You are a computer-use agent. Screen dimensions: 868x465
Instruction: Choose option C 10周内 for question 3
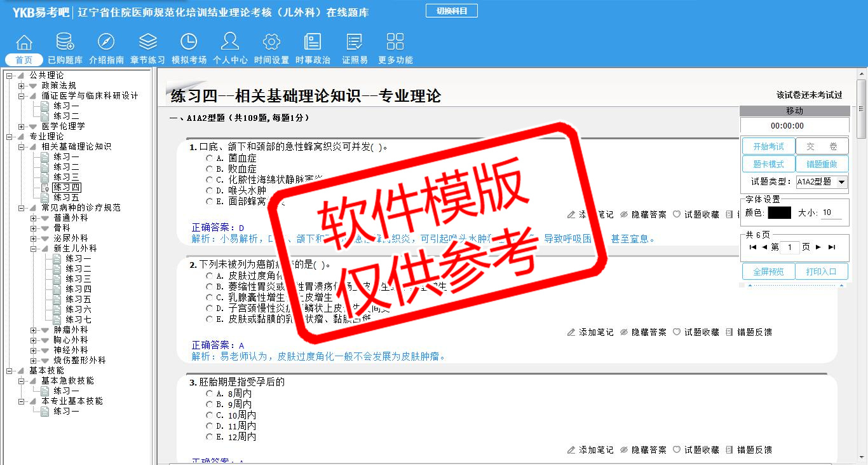[209, 415]
